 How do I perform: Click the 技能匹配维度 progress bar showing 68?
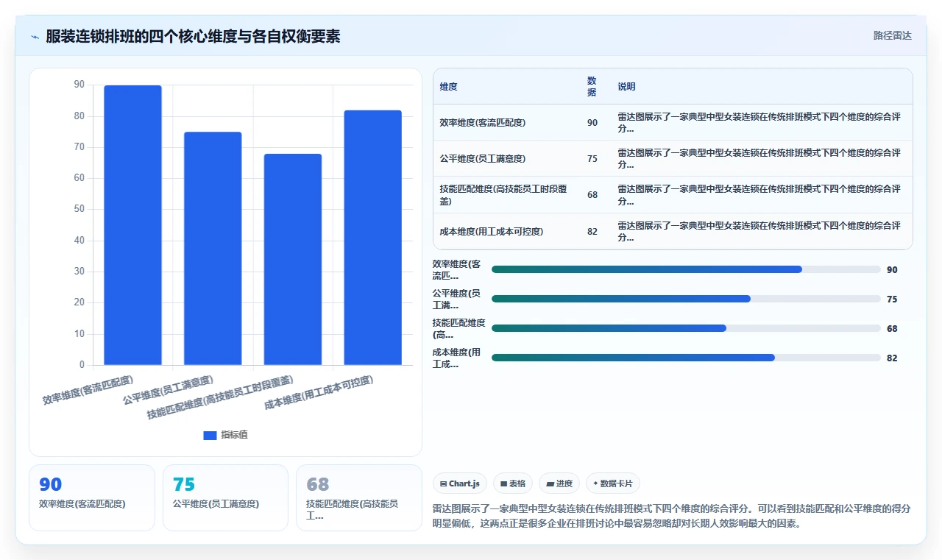(686, 328)
